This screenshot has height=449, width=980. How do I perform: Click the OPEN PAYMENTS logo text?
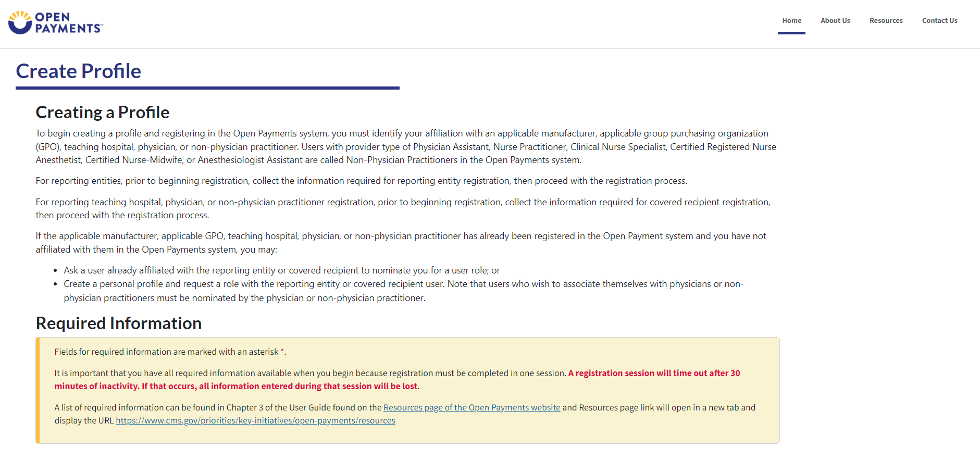(x=68, y=23)
